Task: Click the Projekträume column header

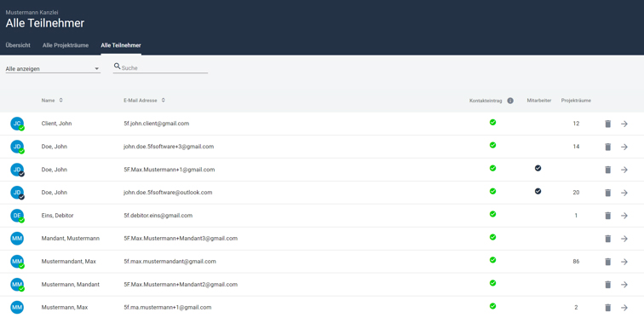Action: click(576, 101)
